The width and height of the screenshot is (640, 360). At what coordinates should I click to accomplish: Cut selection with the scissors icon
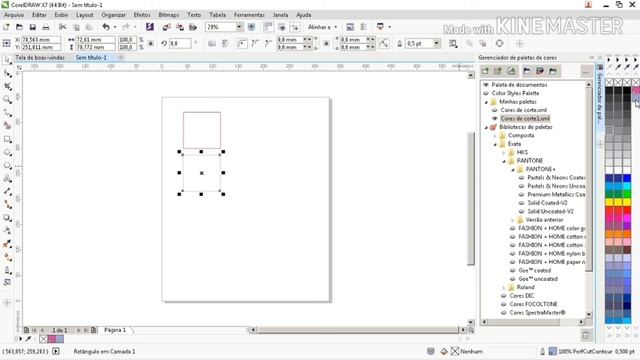click(x=62, y=27)
